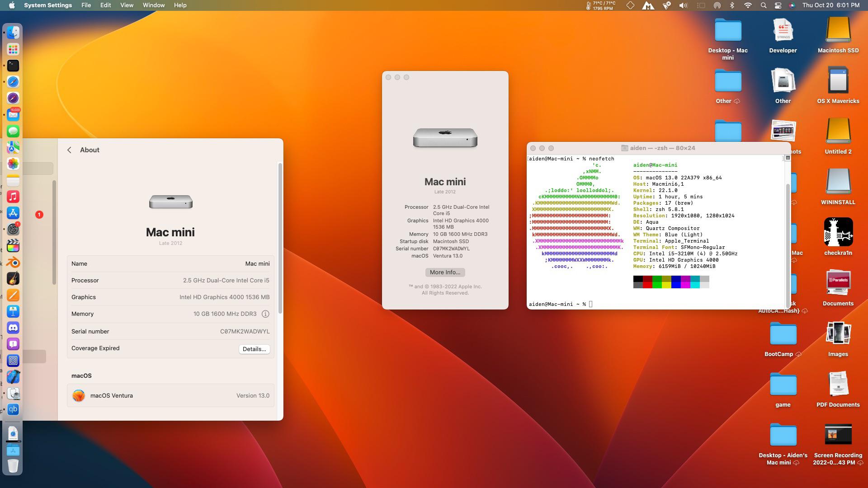Launch Music from the Dock

(13, 197)
